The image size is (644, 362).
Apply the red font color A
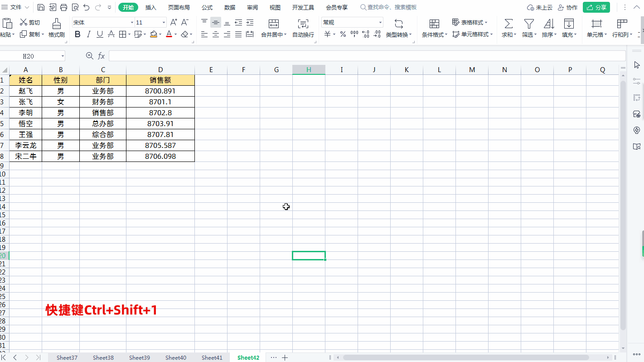pyautogui.click(x=169, y=34)
